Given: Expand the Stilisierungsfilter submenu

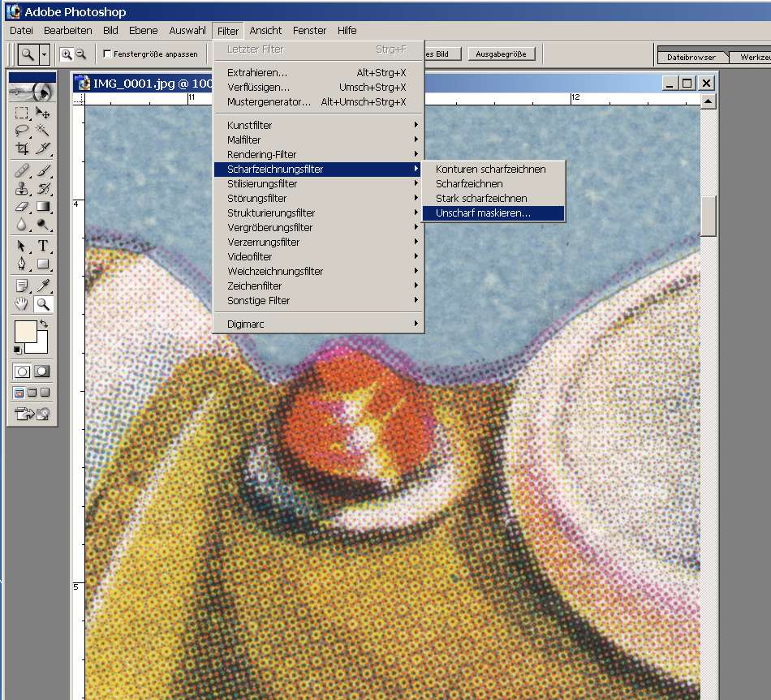Looking at the screenshot, I should click(319, 183).
